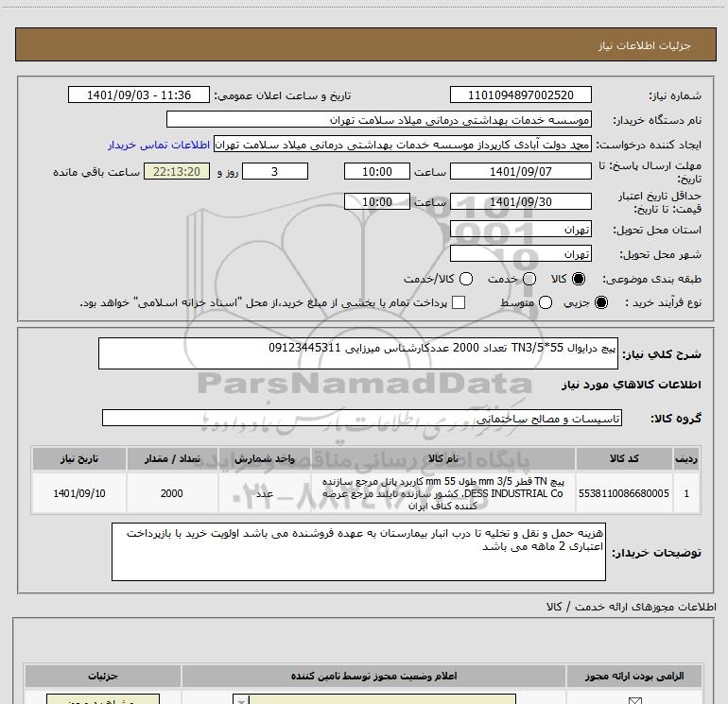Toggle Islamic treasury bonds payment checkbox
The height and width of the screenshot is (704, 728).
[x=459, y=303]
